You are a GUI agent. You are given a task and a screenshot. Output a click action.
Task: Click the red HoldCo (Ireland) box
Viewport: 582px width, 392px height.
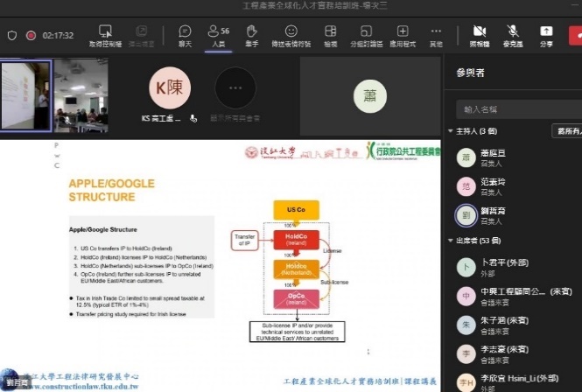(x=296, y=240)
